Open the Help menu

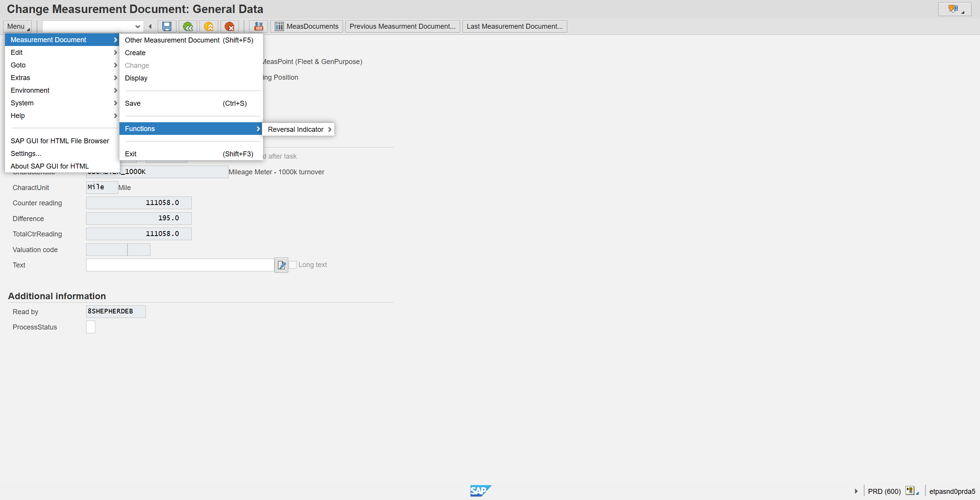[62, 116]
